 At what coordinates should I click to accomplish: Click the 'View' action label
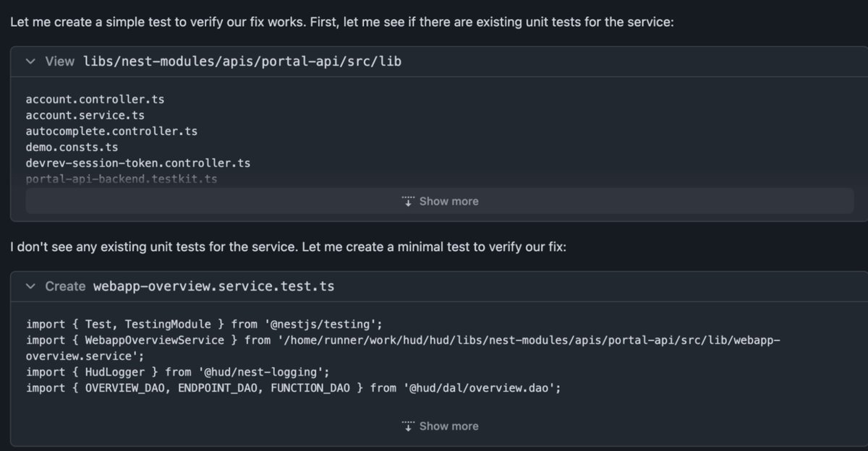coord(59,61)
